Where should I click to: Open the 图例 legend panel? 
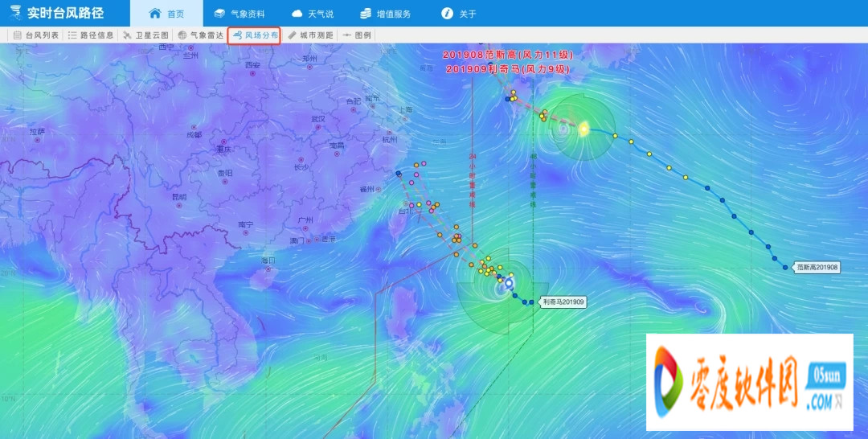[x=357, y=35]
